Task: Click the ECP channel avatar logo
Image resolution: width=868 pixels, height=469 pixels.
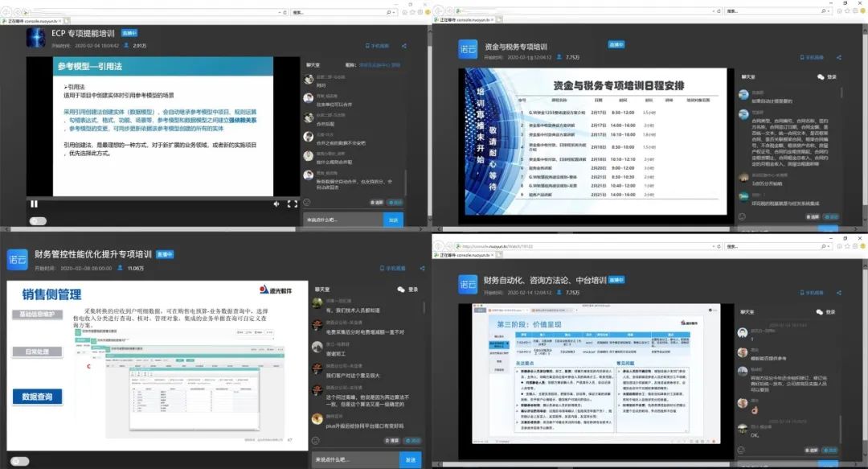Action: 35,38
